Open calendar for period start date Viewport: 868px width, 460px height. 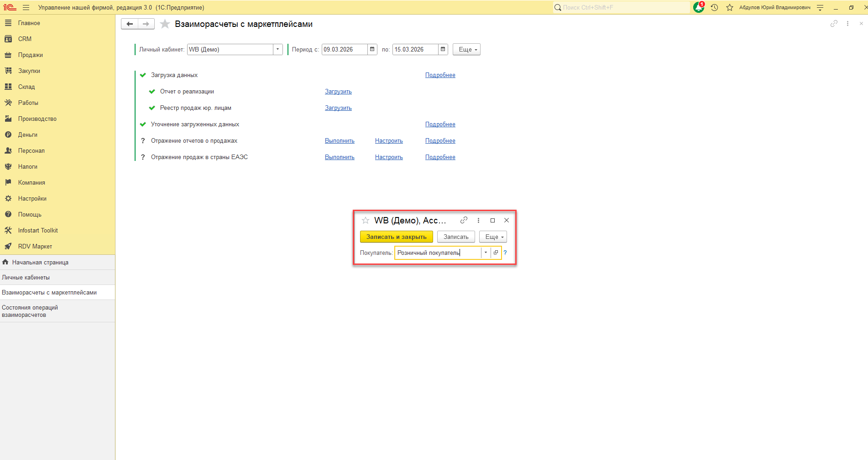(x=372, y=49)
